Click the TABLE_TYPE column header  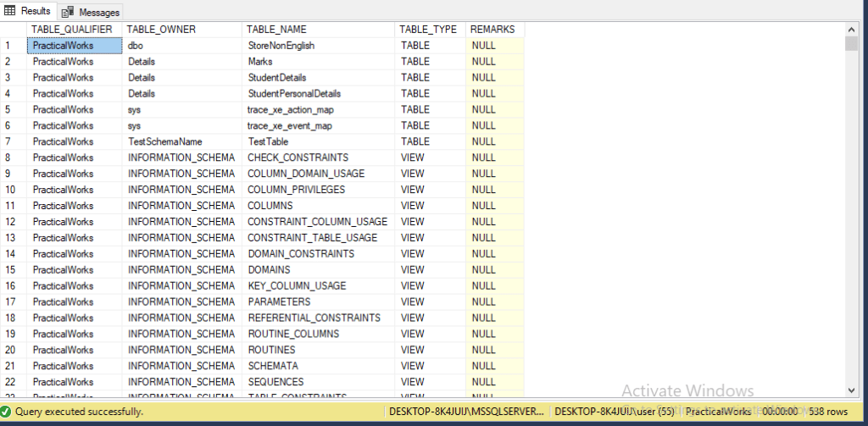tap(427, 29)
